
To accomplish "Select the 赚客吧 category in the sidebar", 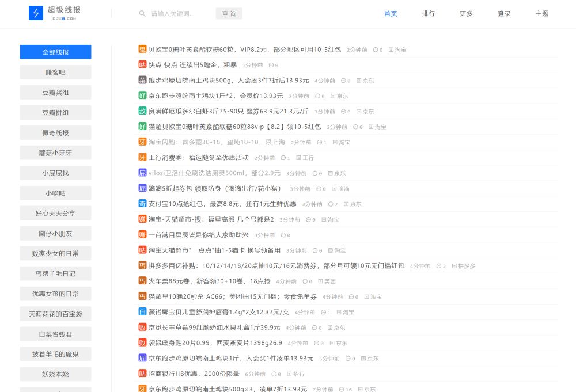I will [x=55, y=72].
